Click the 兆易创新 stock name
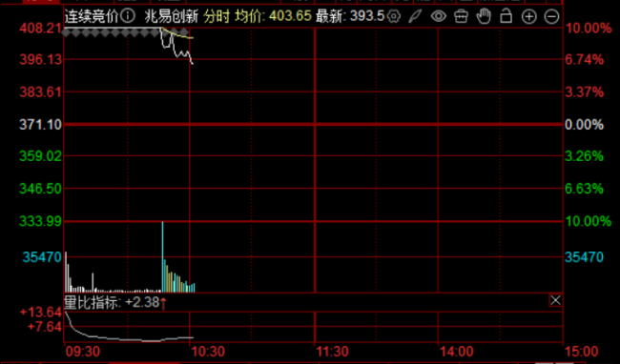This screenshot has width=620, height=364. point(171,16)
